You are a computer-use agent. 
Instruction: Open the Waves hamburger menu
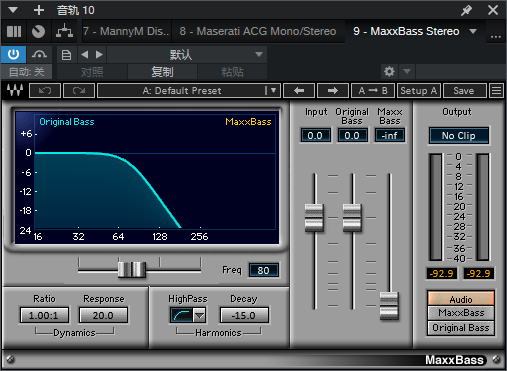496,91
